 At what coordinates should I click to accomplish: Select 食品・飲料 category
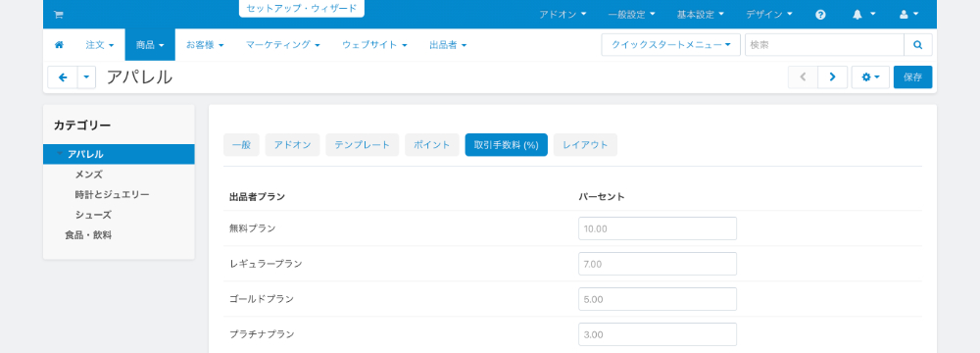pos(88,235)
